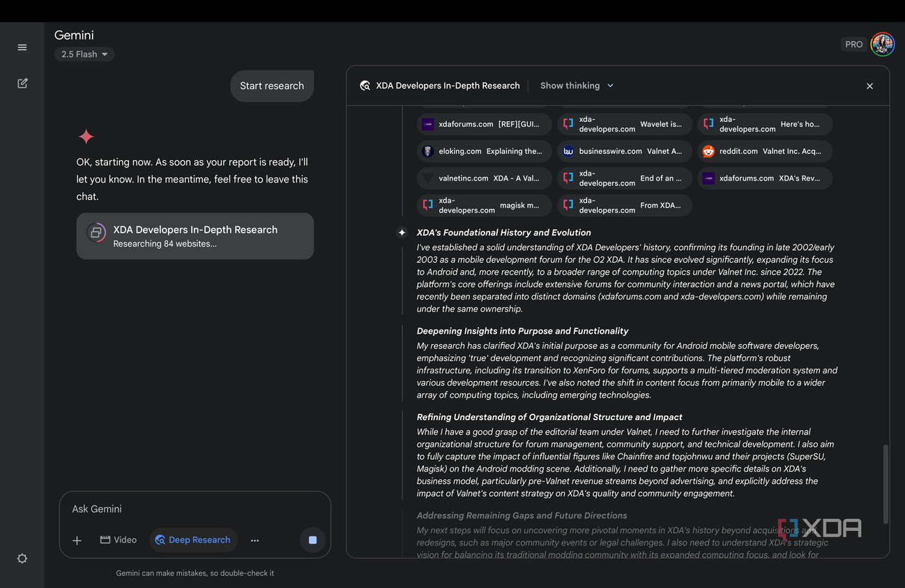Image resolution: width=905 pixels, height=588 pixels.
Task: Open the profile avatar account menu
Action: (882, 44)
